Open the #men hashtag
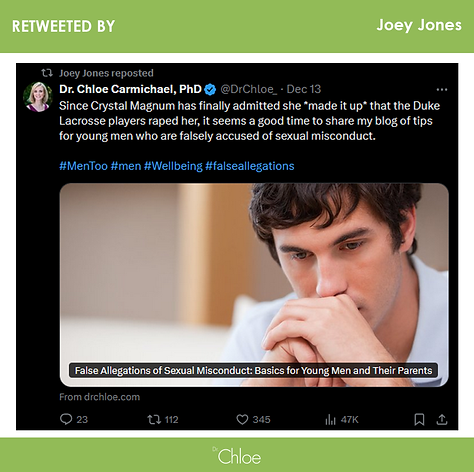Screen dimensions: 474x472 [126, 166]
